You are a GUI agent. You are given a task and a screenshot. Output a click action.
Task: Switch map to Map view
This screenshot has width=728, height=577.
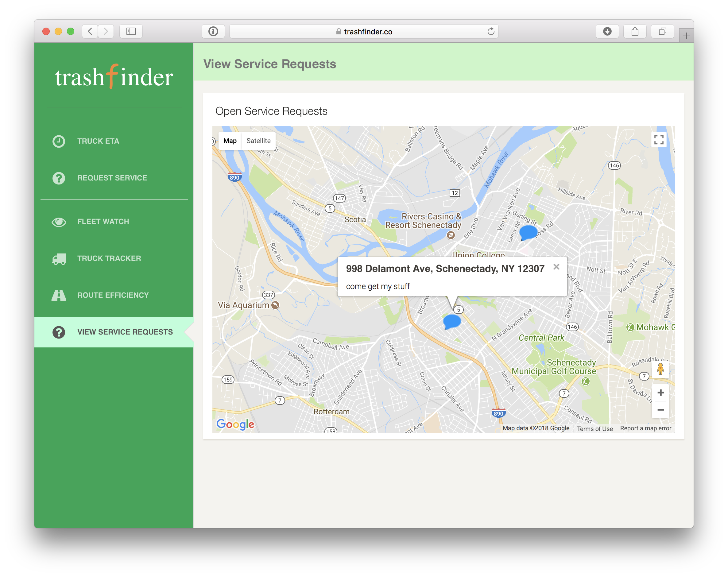pos(230,141)
